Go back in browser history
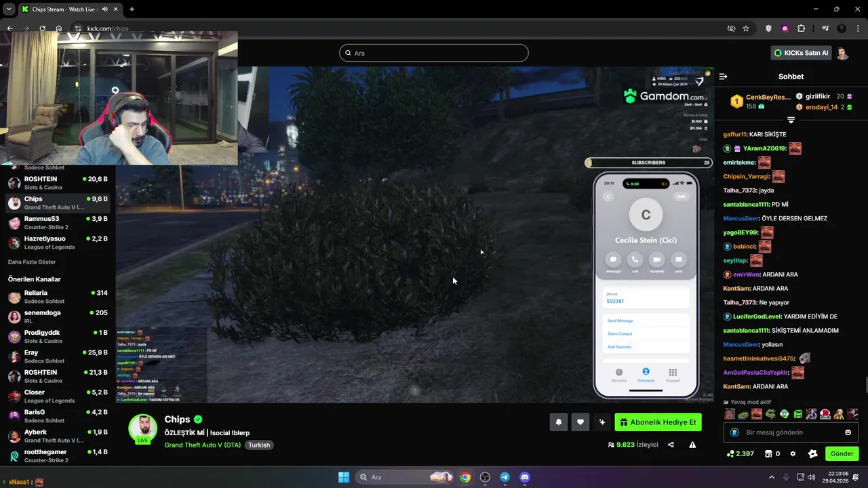The width and height of the screenshot is (868, 488). [9, 28]
